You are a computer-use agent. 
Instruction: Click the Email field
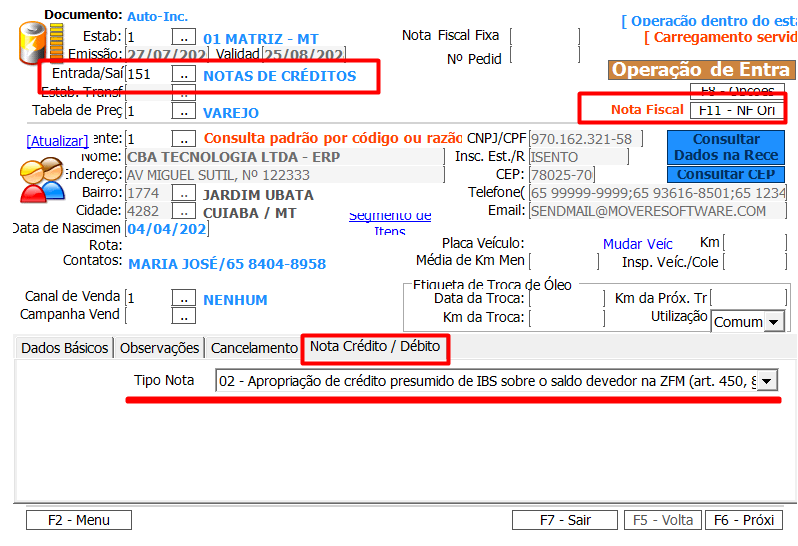click(658, 211)
